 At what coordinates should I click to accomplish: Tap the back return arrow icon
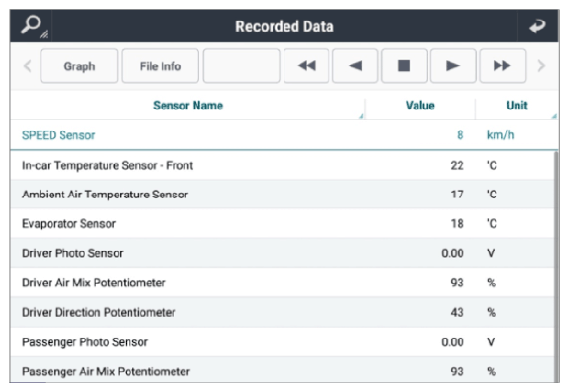tap(537, 26)
